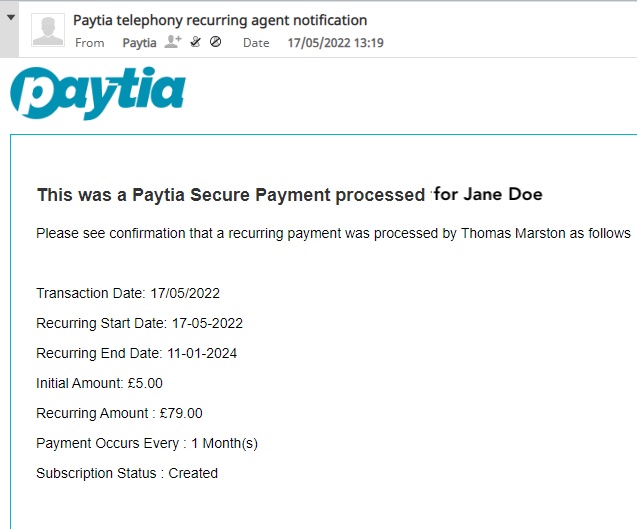Click the Recurring Start Date line
This screenshot has height=529, width=637.
139,323
